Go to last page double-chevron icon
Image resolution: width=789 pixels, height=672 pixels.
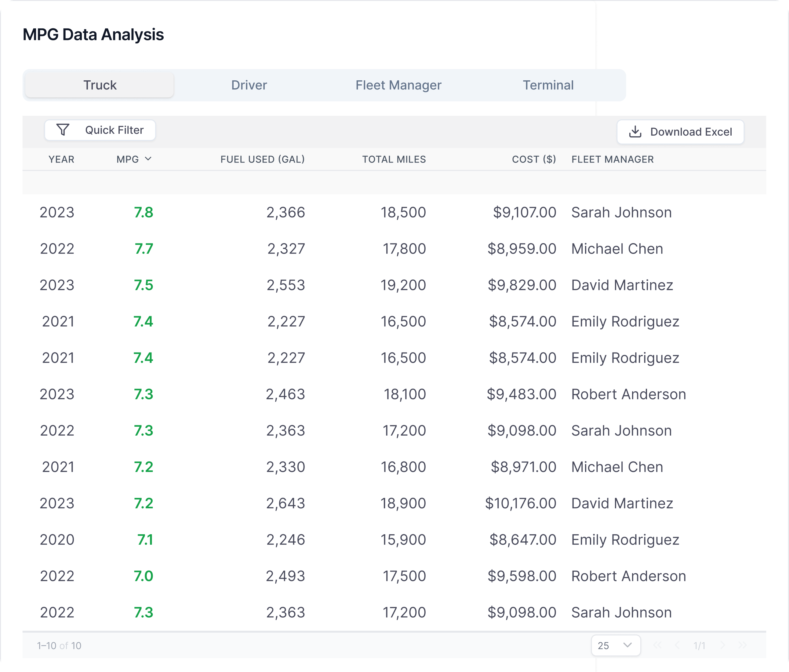click(x=742, y=645)
